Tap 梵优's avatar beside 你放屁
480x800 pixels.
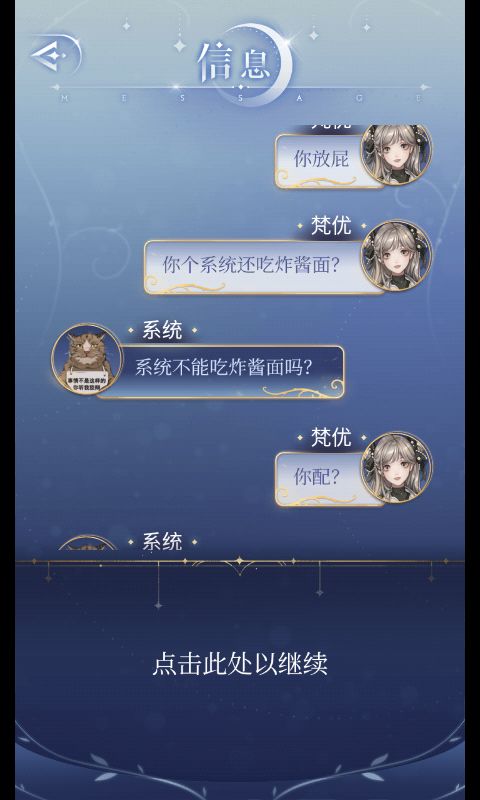click(396, 153)
